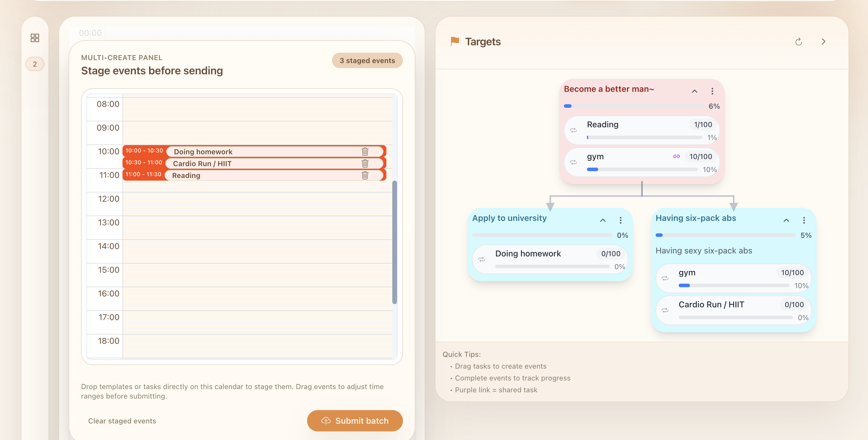Select the 10:00 - 10:30 Doing homework event
Viewport: 868px width, 440px height.
point(254,151)
